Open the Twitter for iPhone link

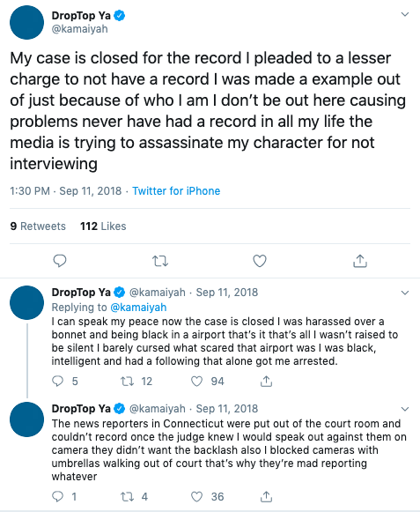click(x=176, y=190)
